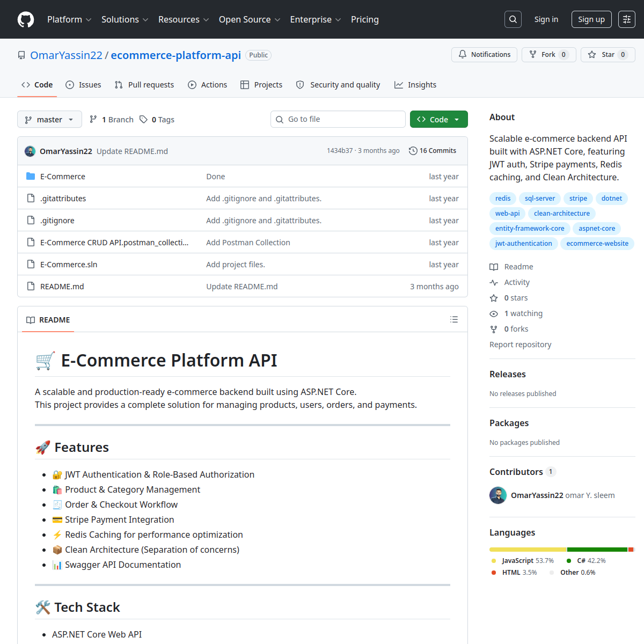Click the Sign in link

[546, 19]
